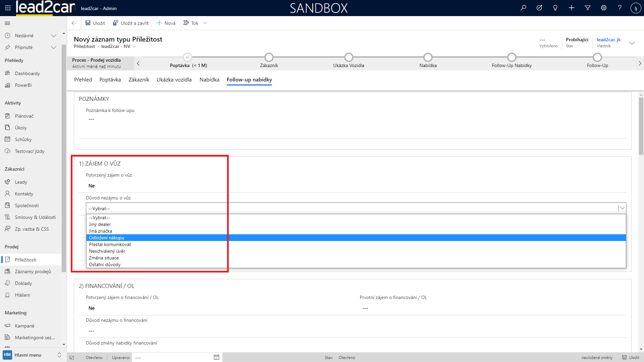
Task: Select Odložení nákupu in dropdown list
Action: (107, 238)
